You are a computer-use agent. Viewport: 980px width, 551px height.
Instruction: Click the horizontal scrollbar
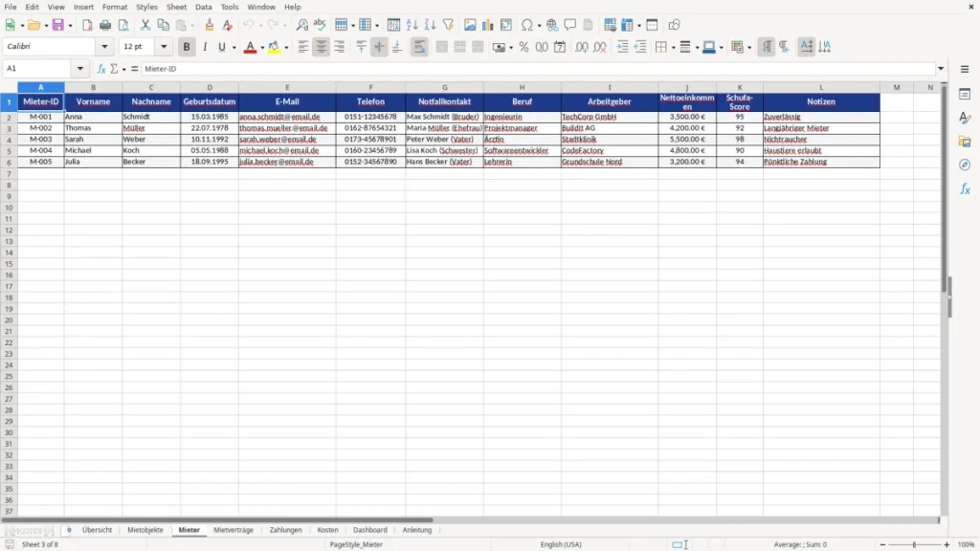(x=217, y=519)
